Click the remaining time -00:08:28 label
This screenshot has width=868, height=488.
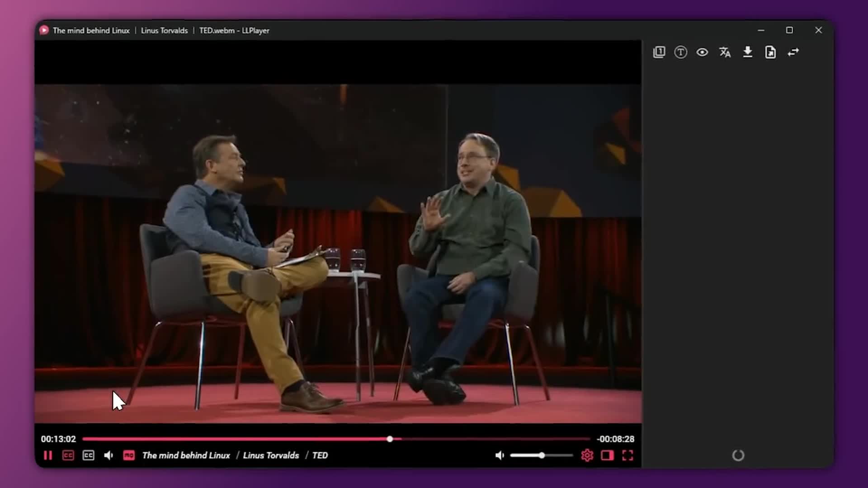pyautogui.click(x=615, y=439)
